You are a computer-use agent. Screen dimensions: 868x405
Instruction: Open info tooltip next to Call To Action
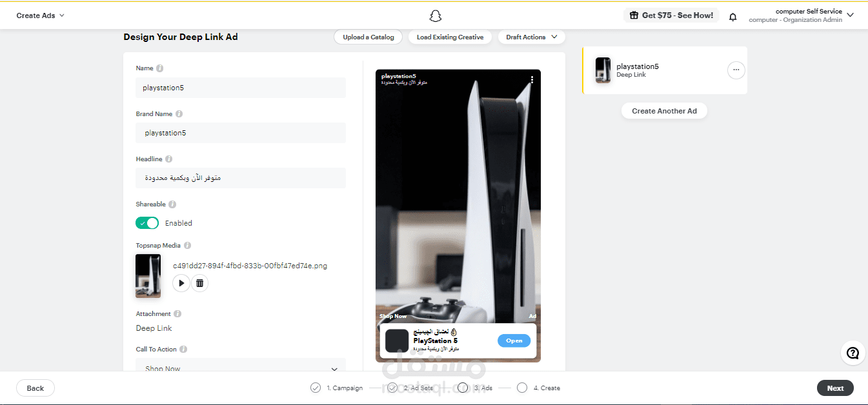click(x=183, y=350)
